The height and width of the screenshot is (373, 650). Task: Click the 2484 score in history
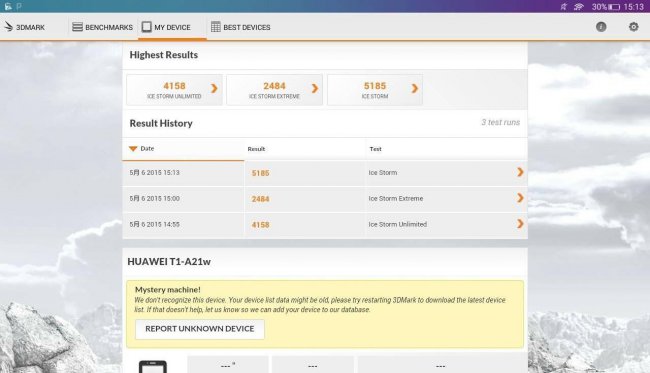tap(260, 199)
